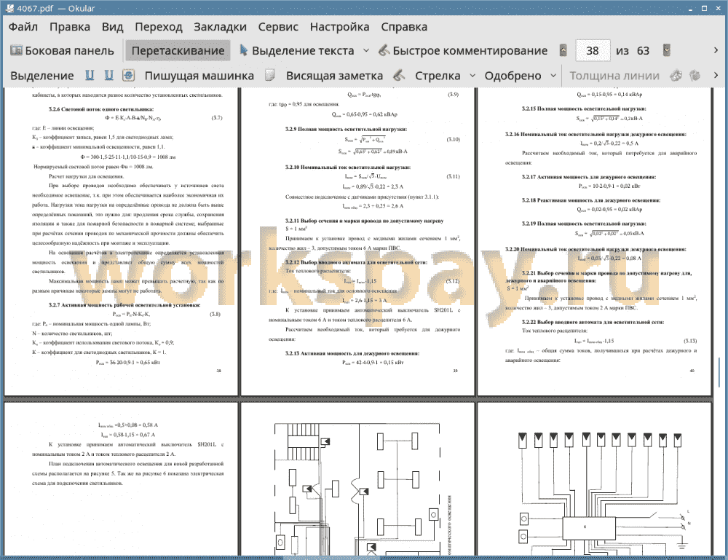Select the Одобрено stamp annotation

tap(513, 76)
